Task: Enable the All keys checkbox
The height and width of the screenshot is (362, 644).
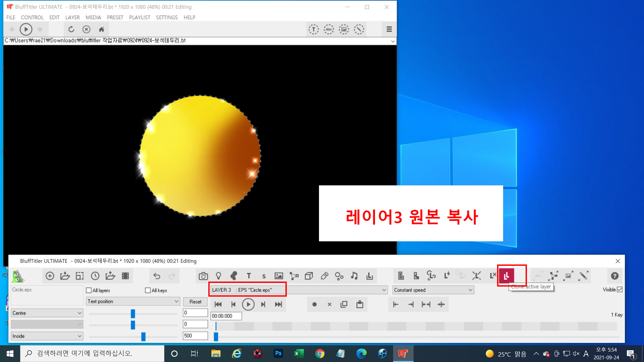Action: [x=148, y=290]
